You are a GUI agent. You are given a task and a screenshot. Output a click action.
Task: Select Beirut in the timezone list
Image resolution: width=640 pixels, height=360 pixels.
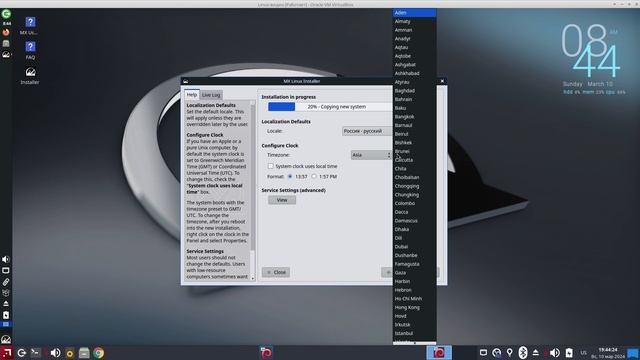tap(414, 134)
